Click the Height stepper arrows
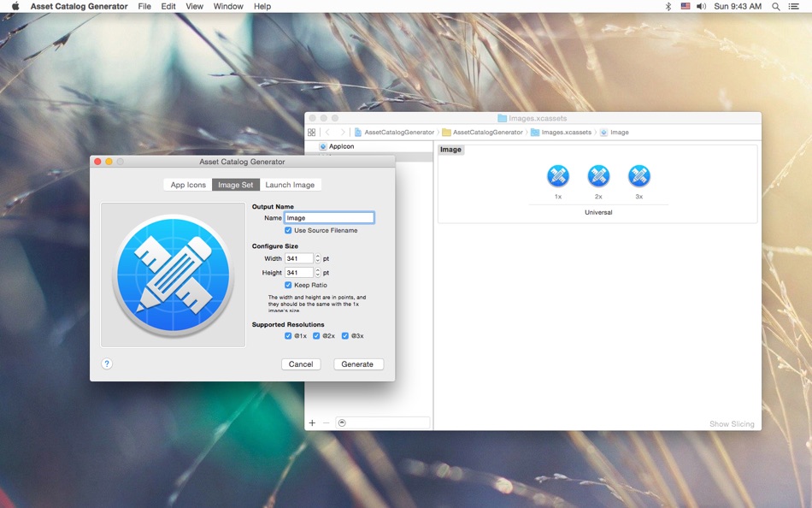812x508 pixels. coord(318,272)
